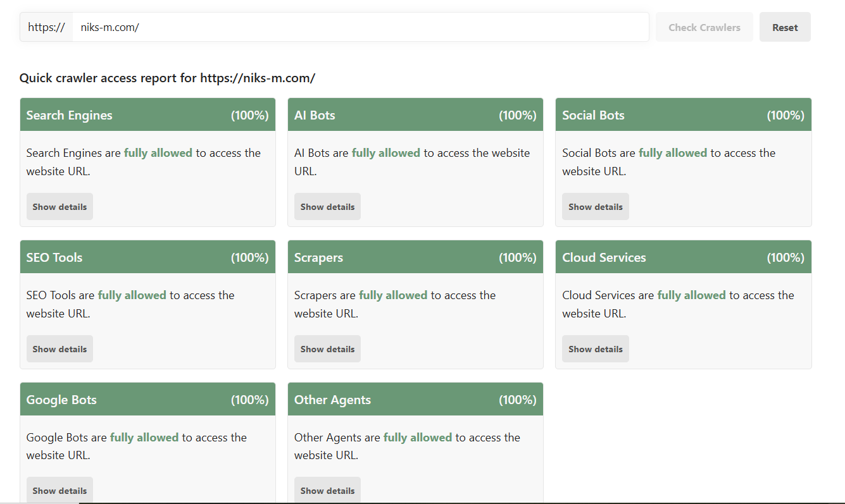Click the Other Agents card header

(415, 400)
